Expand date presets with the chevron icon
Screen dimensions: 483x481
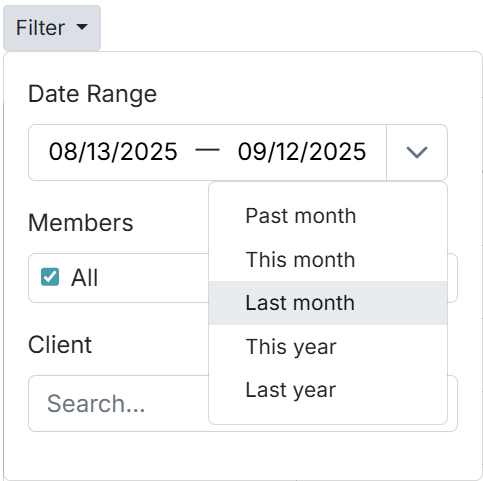(417, 152)
